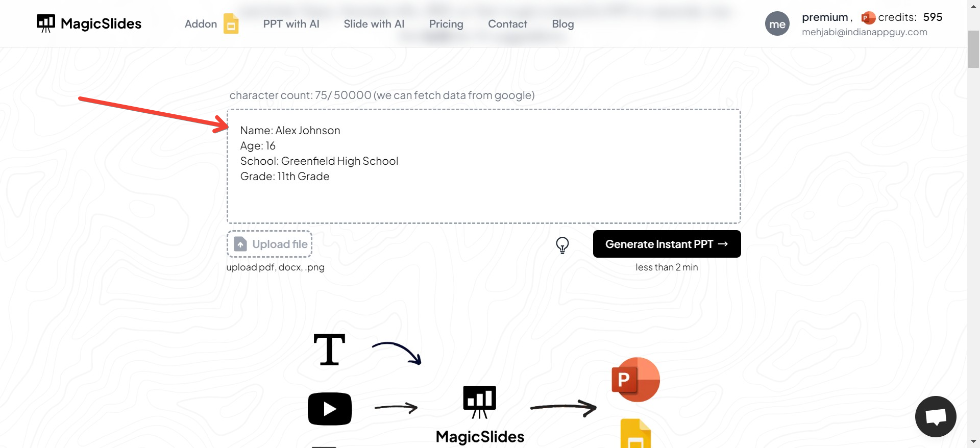980x448 pixels.
Task: Open the Contact page
Action: (507, 24)
